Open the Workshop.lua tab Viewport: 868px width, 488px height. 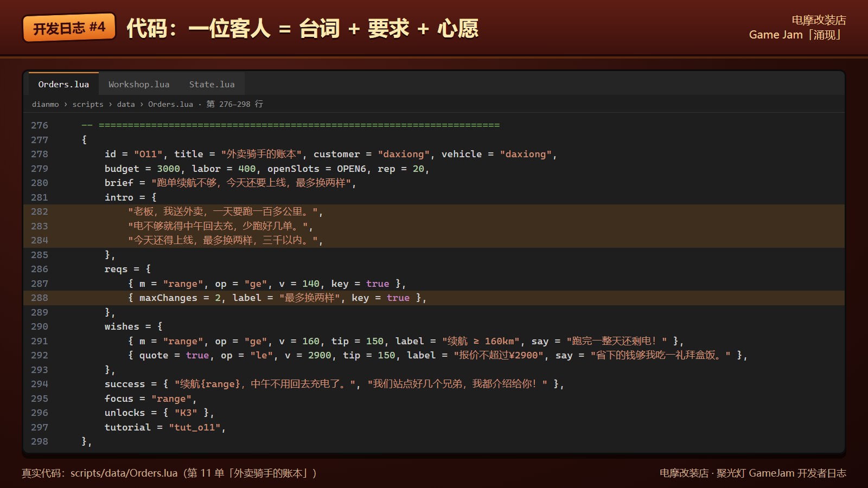tap(139, 84)
